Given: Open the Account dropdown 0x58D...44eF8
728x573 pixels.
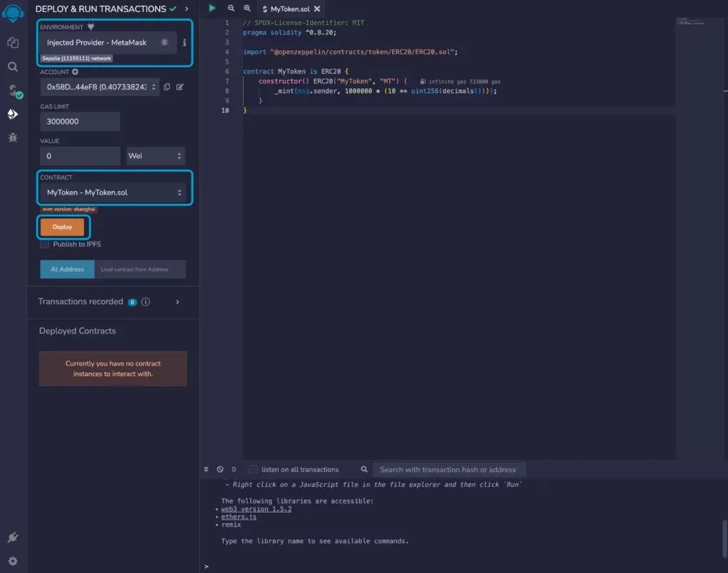Looking at the screenshot, I should [100, 87].
